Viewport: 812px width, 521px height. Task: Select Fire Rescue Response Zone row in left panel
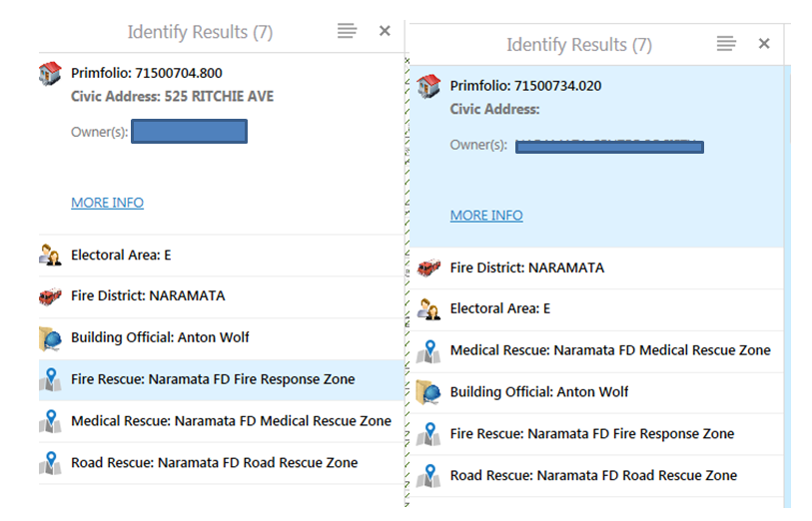click(221, 379)
